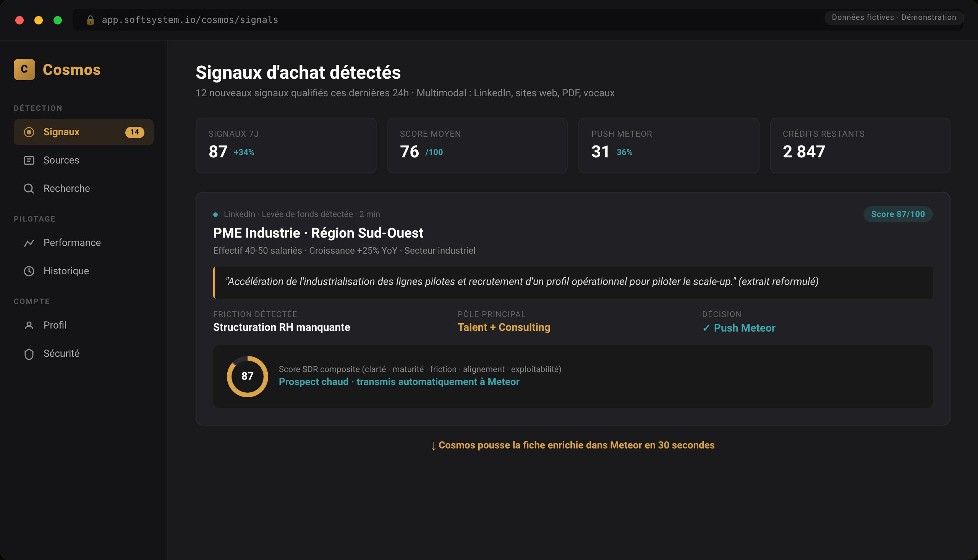Click the macOS green maximize dot
978x560 pixels.
click(58, 20)
